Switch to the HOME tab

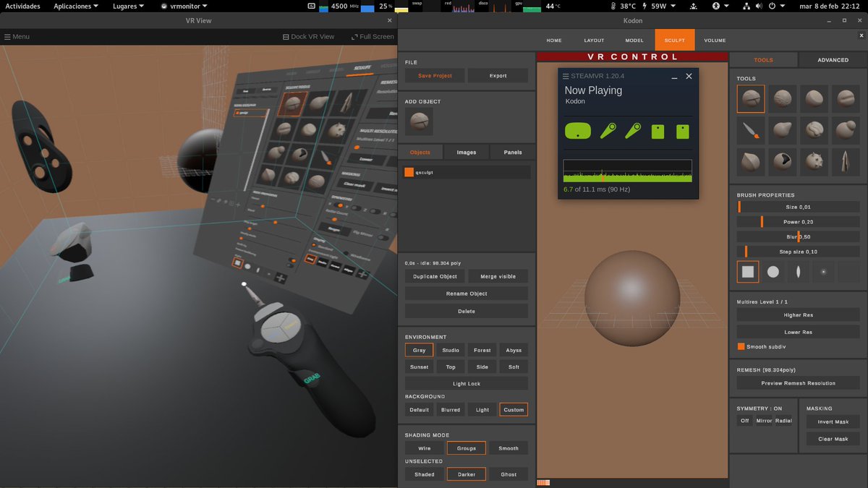click(x=554, y=40)
